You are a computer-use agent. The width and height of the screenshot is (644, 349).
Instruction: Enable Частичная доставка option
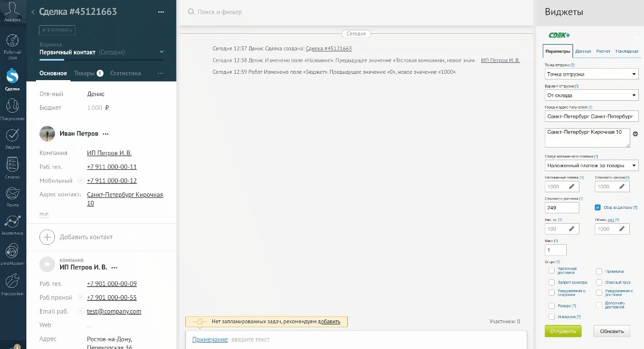(x=551, y=271)
